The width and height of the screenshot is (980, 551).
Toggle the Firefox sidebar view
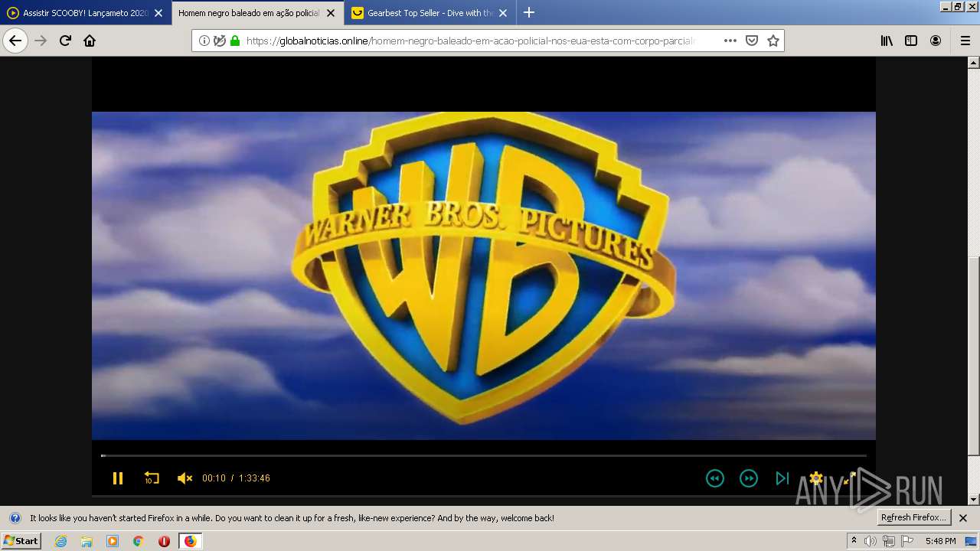[911, 41]
